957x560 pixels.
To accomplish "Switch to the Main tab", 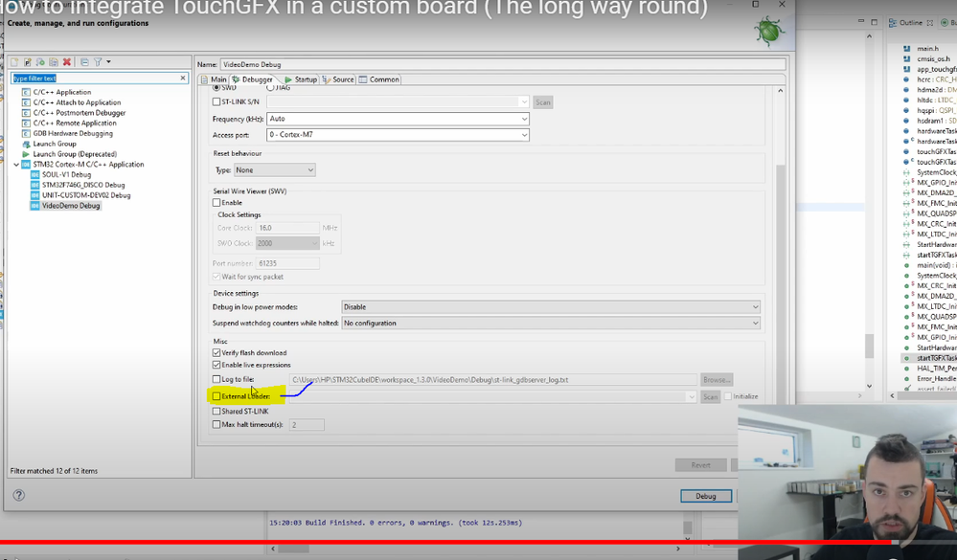I will 214,79.
